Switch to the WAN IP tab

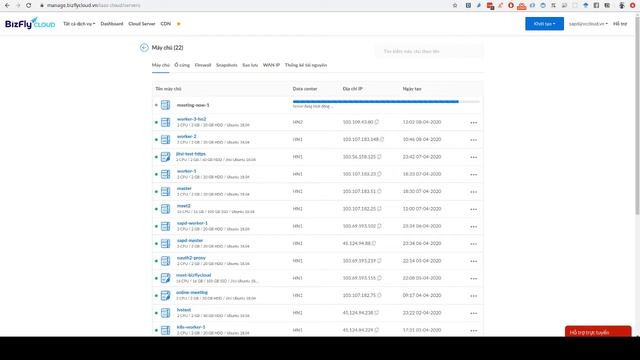coord(271,65)
